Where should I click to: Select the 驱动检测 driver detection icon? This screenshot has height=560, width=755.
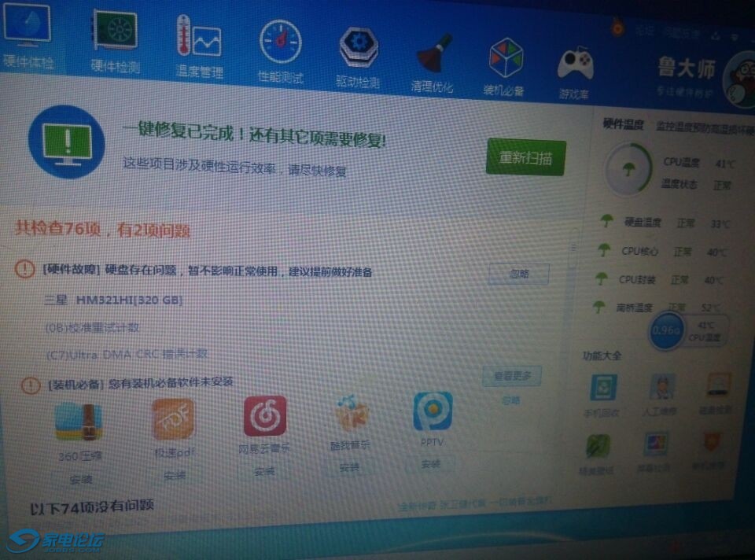click(x=359, y=53)
